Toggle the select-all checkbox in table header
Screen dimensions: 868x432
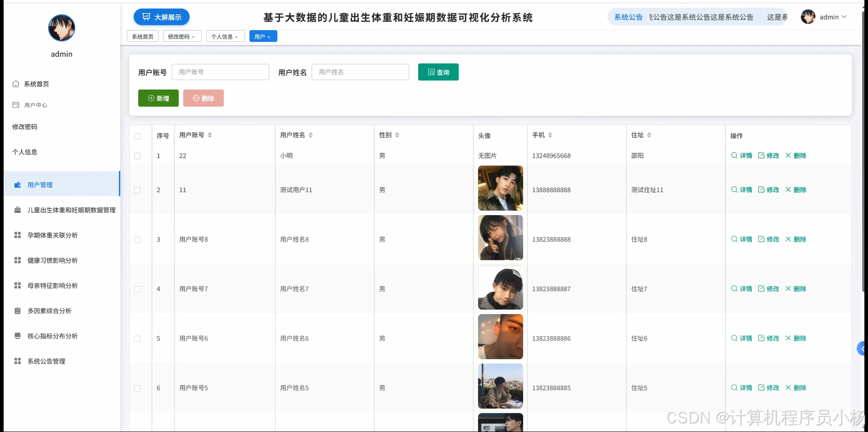(x=137, y=136)
